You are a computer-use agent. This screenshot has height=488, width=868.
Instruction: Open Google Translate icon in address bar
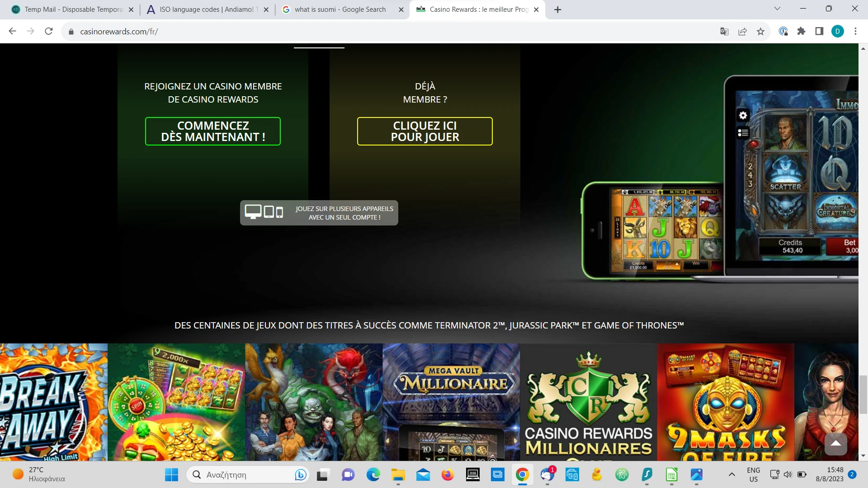[724, 31]
